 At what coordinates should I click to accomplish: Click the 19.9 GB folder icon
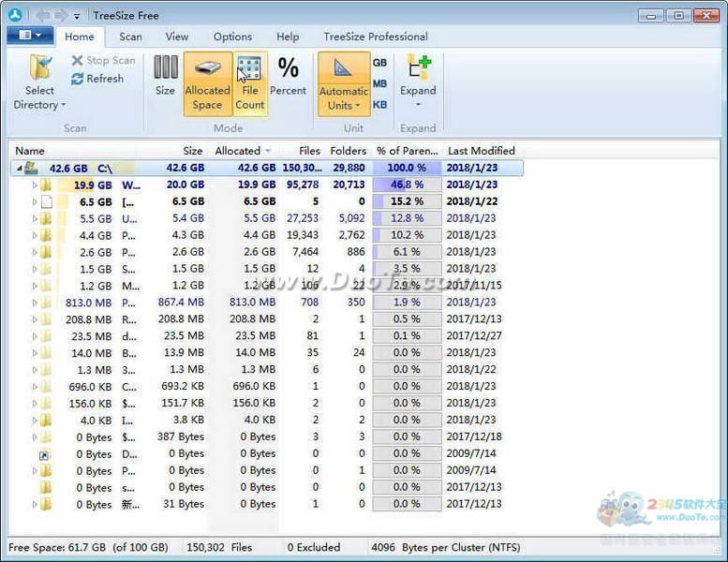point(46,185)
